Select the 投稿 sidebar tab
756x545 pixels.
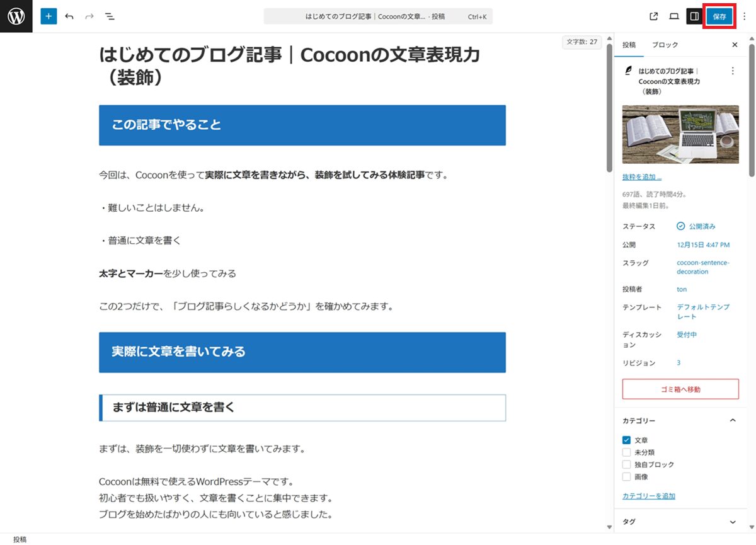(x=629, y=45)
